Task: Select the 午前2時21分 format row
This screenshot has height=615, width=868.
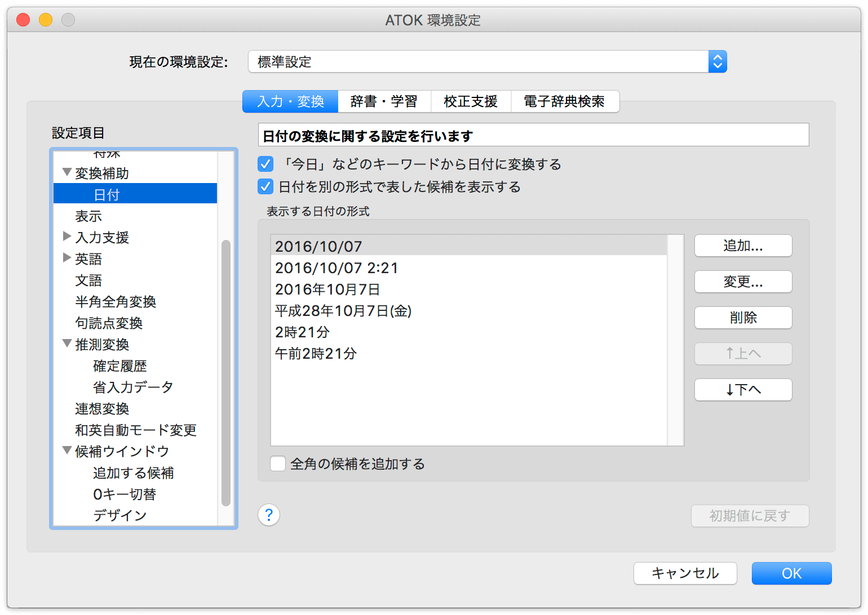Action: click(469, 353)
